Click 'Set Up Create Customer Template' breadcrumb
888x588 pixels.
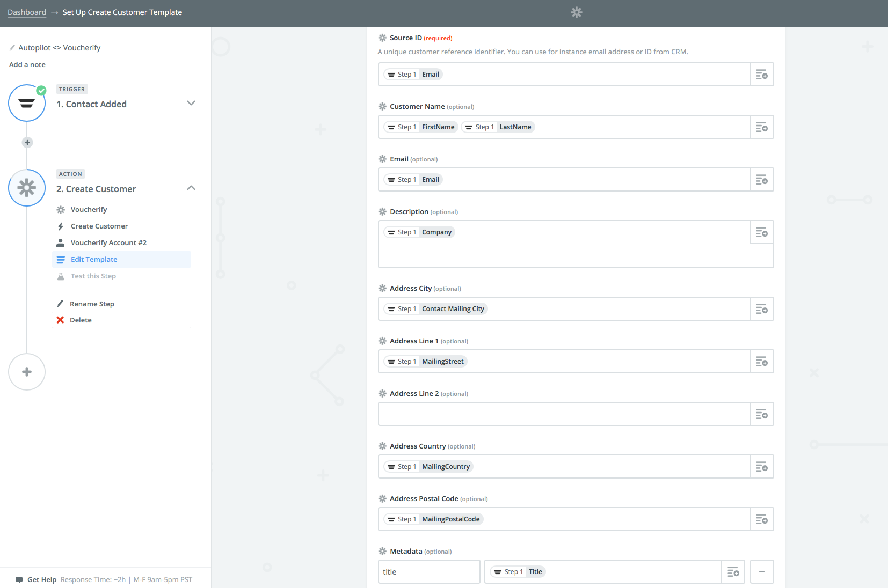[122, 12]
